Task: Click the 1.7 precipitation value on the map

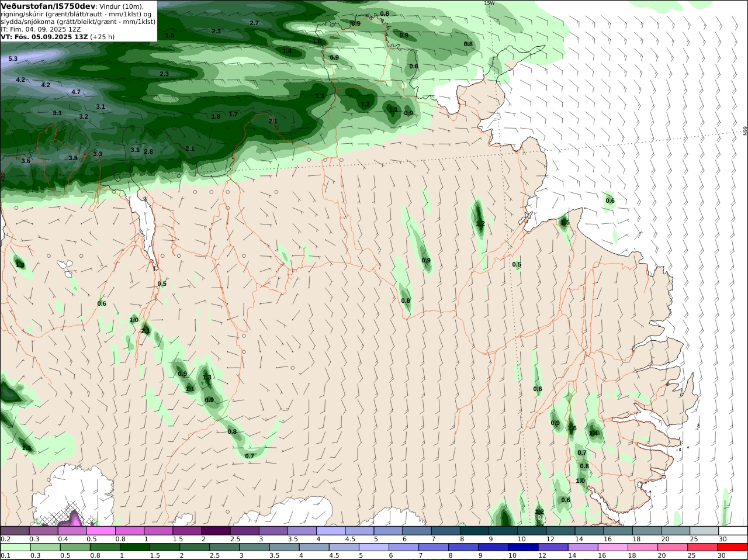Action: (233, 114)
